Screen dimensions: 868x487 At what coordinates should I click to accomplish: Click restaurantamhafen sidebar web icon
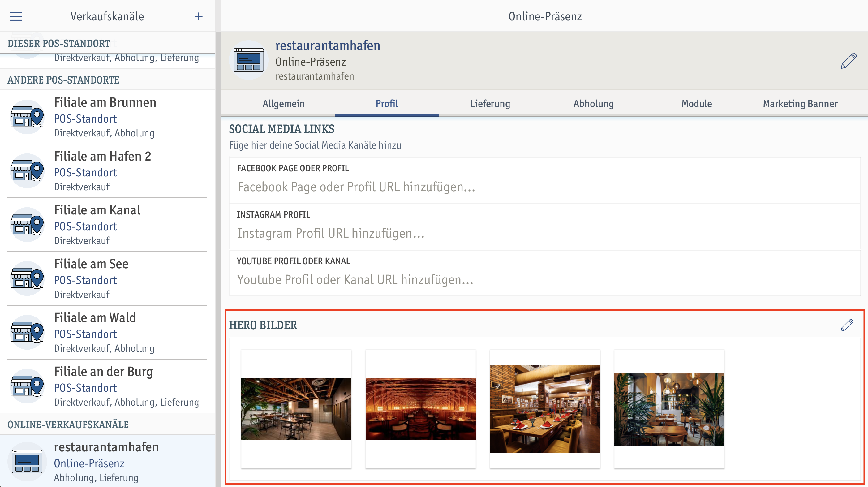pyautogui.click(x=27, y=462)
